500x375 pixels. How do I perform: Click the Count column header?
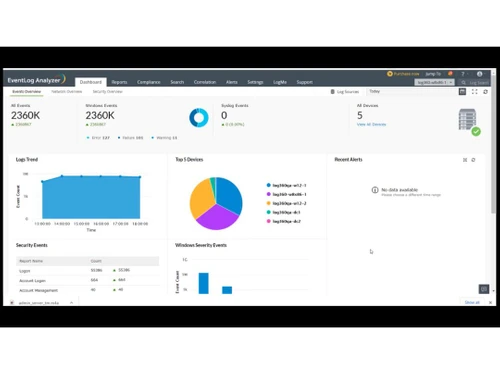[96, 261]
